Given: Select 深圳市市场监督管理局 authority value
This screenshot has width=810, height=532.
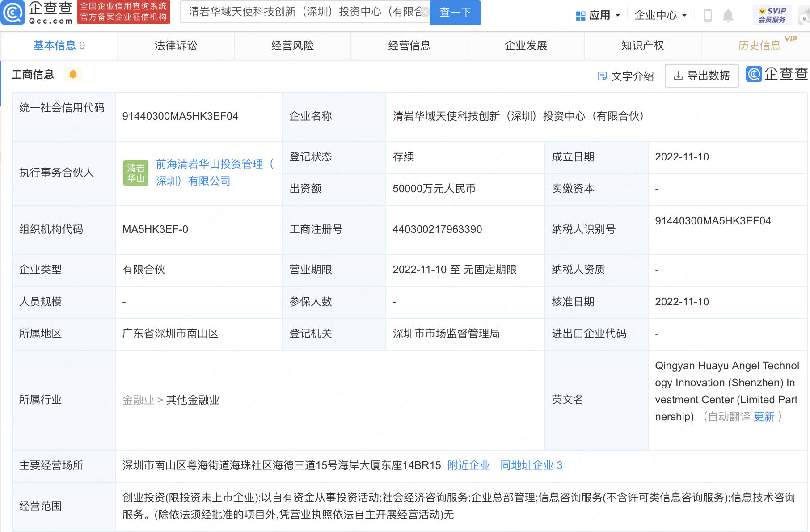Looking at the screenshot, I should click(446, 334).
